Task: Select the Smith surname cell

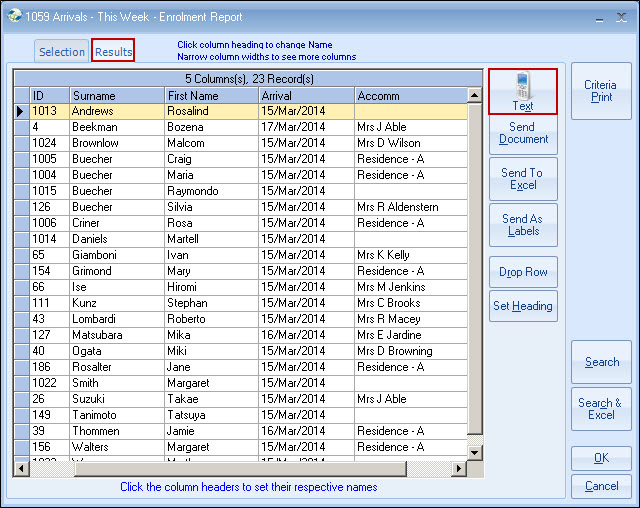Action: pyautogui.click(x=117, y=383)
